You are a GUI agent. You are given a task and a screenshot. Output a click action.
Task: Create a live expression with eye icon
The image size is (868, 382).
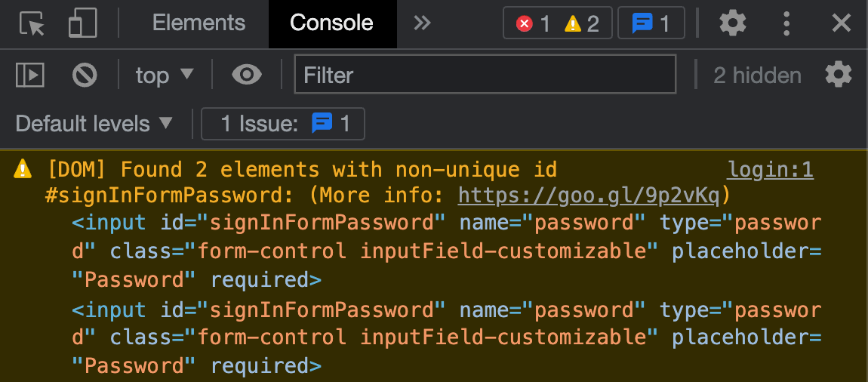coord(247,75)
